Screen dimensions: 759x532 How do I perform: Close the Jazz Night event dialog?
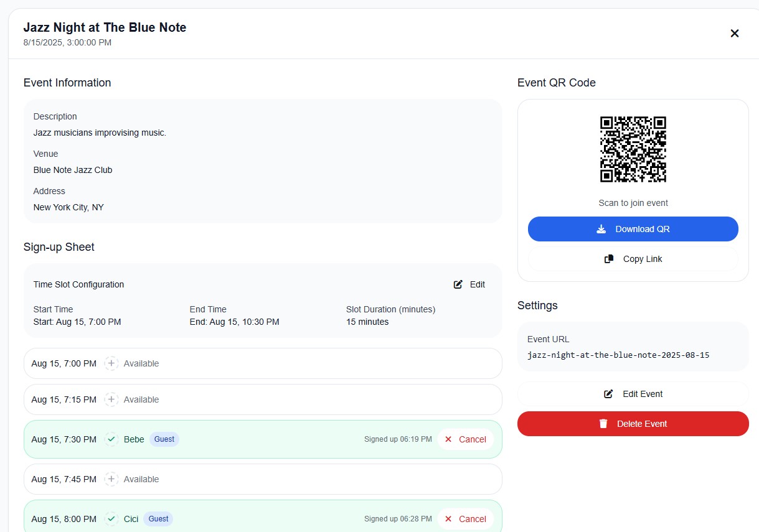click(x=734, y=34)
